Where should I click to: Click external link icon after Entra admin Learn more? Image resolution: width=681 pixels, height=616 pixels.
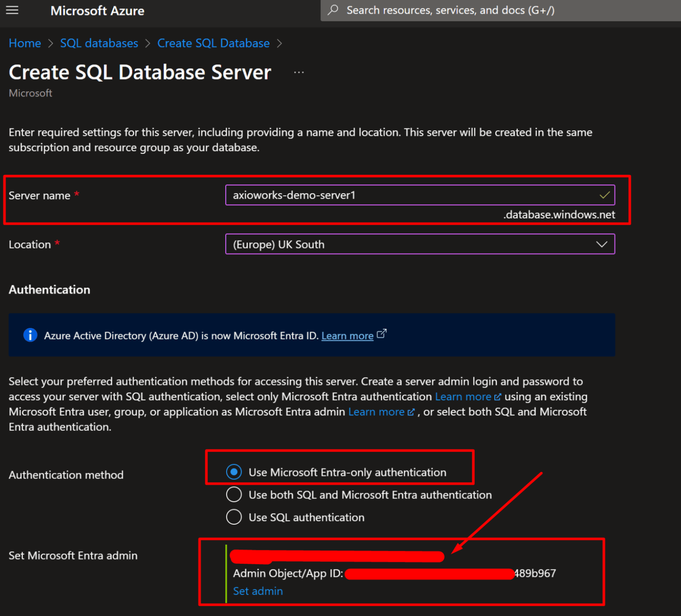pos(411,412)
